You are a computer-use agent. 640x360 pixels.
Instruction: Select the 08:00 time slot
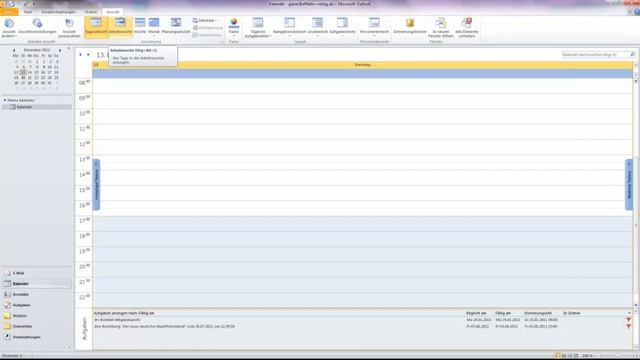tap(362, 86)
